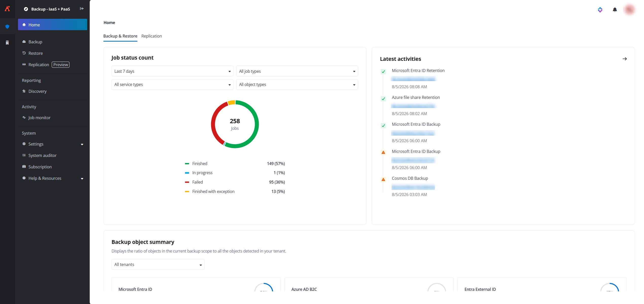
Task: Click the Replication icon in sidebar
Action: pyautogui.click(x=24, y=64)
